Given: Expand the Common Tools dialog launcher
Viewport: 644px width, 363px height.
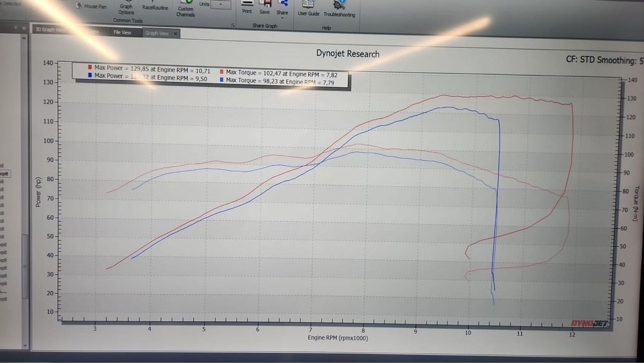Looking at the screenshot, I should (233, 25).
